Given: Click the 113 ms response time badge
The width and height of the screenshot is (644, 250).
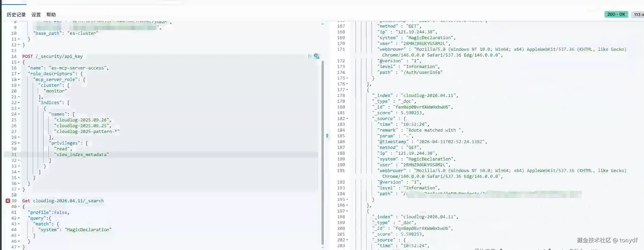Looking at the screenshot, I should 637,15.
